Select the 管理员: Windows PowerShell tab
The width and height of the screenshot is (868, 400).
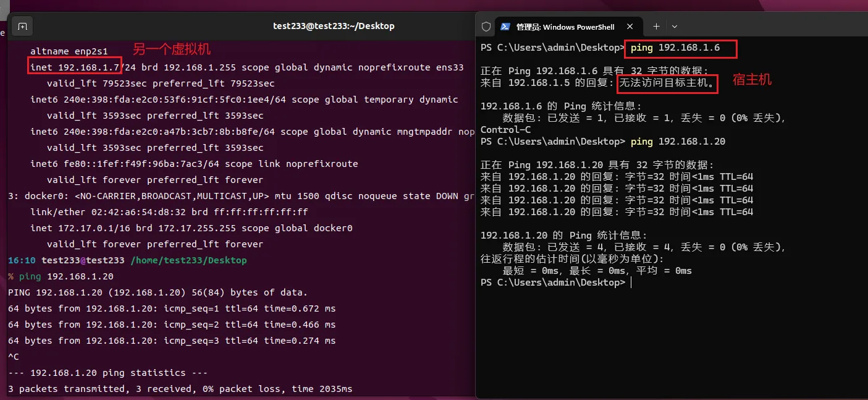[x=565, y=27]
